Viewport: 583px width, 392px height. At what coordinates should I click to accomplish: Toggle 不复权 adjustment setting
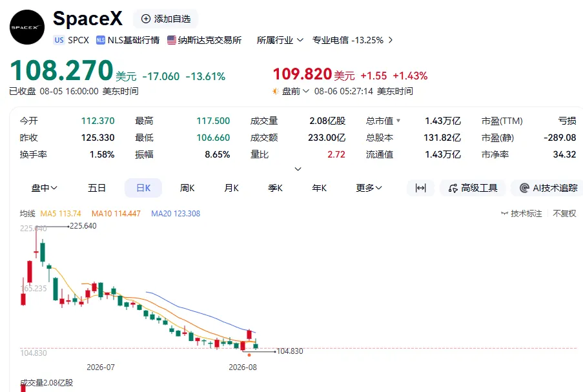(x=564, y=214)
